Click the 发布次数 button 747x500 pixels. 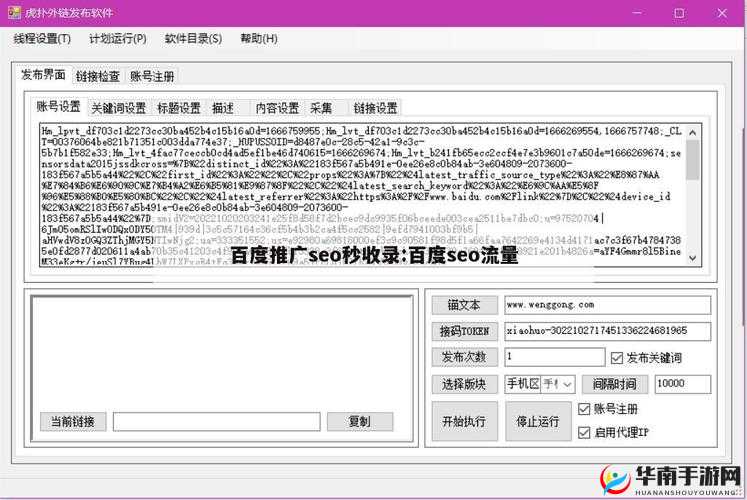pyautogui.click(x=464, y=357)
